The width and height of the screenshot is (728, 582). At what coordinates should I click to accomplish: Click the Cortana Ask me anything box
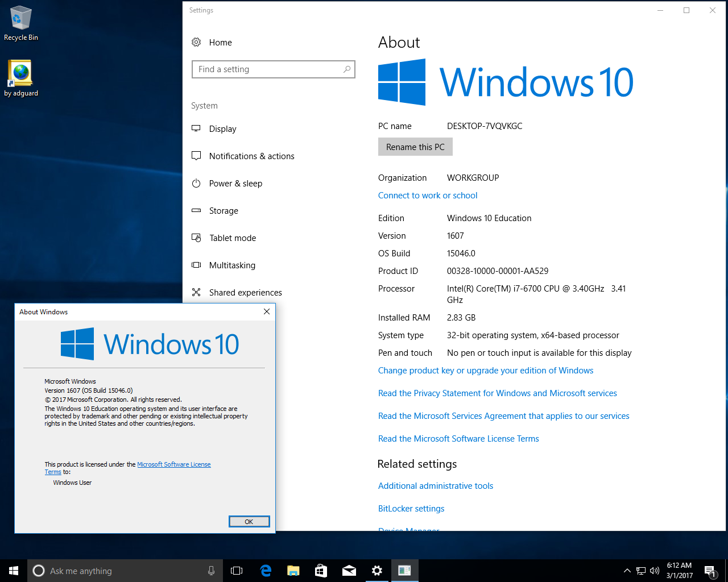point(125,571)
